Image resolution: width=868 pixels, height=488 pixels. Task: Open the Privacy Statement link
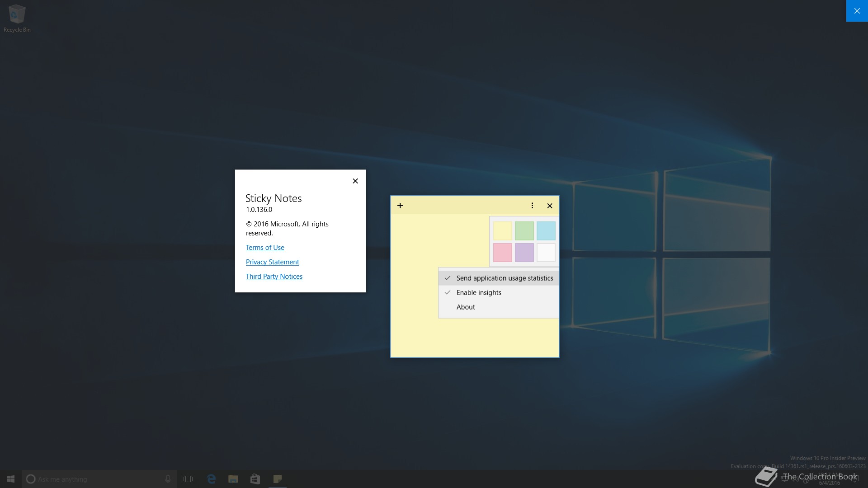(272, 262)
